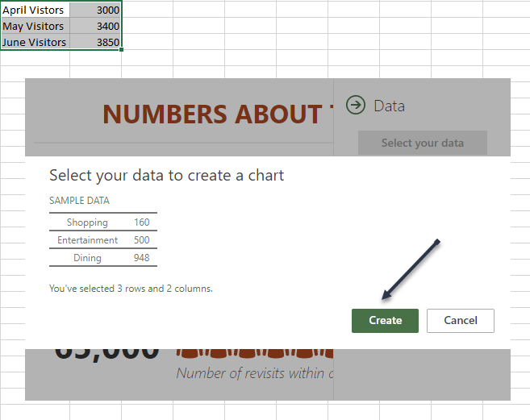Click the 'Select your data to create a chart' heading

[x=167, y=176]
